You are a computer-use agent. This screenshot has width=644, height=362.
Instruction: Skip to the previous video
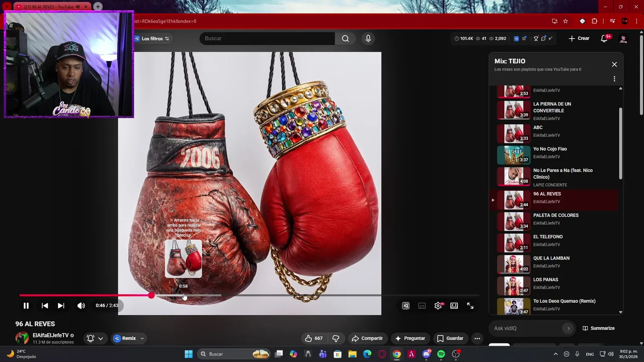(45, 306)
